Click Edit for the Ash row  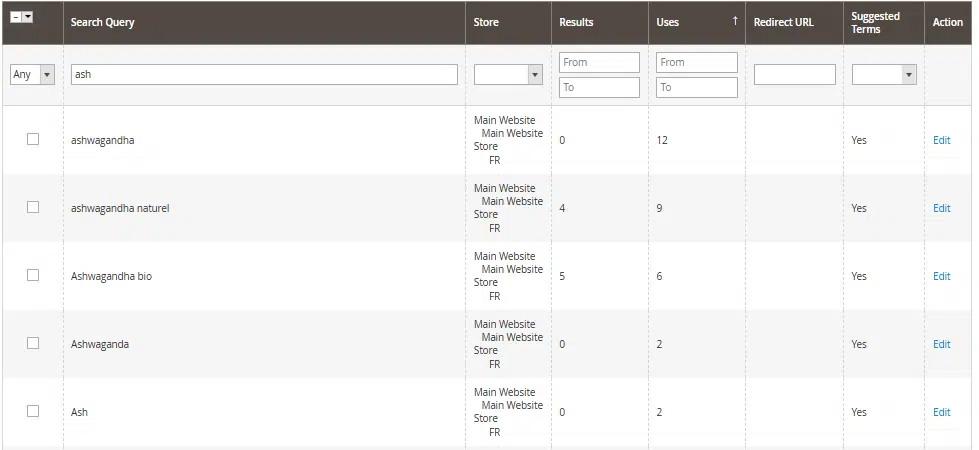(941, 412)
